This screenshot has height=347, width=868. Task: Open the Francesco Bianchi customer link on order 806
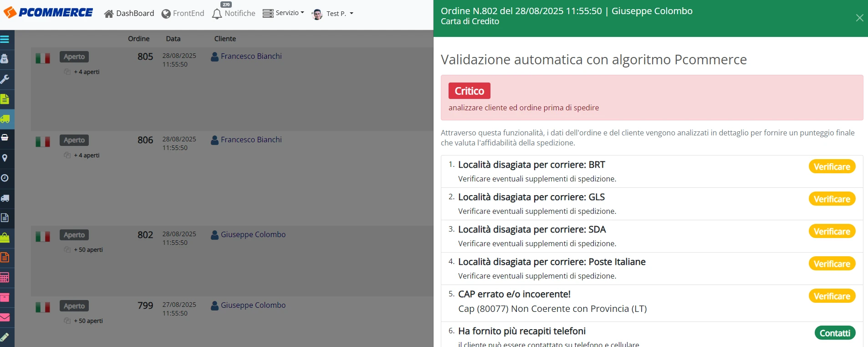point(251,140)
